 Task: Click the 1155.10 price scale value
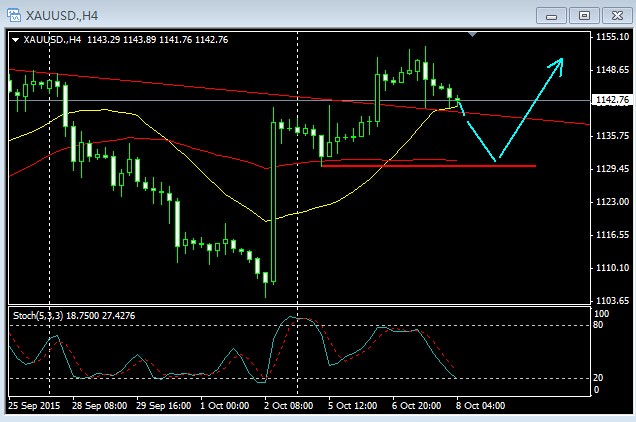click(x=612, y=37)
